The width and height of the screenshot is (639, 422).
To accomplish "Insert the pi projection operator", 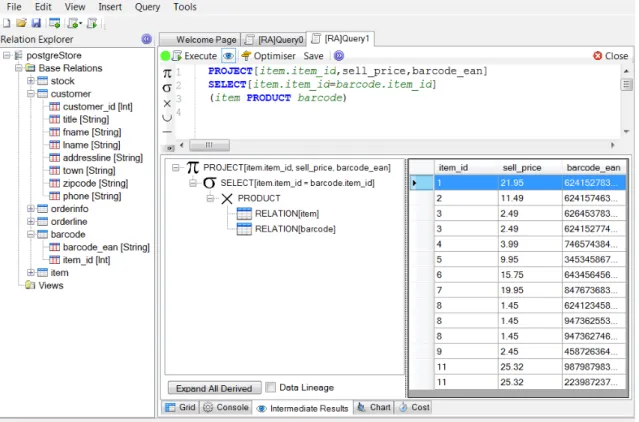I will [167, 73].
